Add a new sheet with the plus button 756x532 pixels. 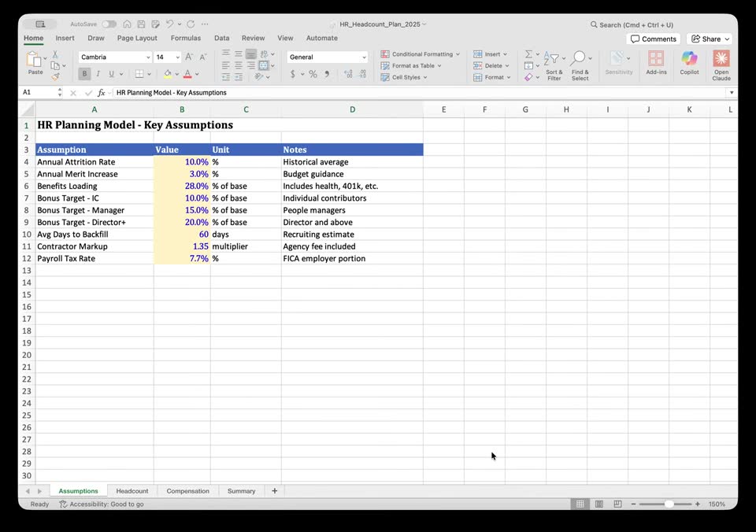(274, 491)
